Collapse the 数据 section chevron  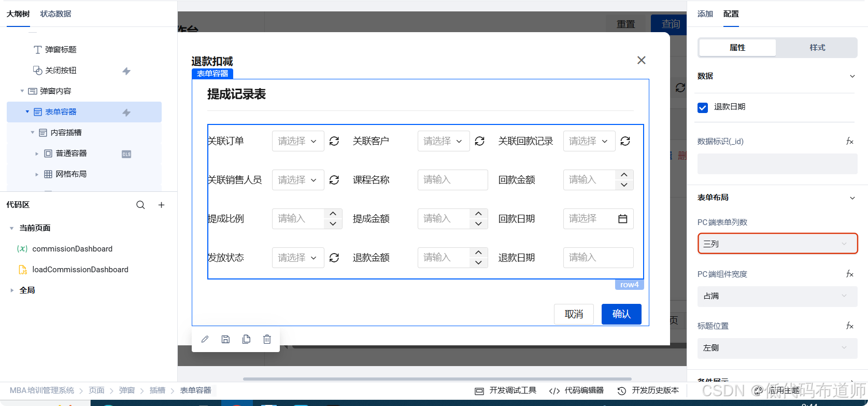coord(852,76)
